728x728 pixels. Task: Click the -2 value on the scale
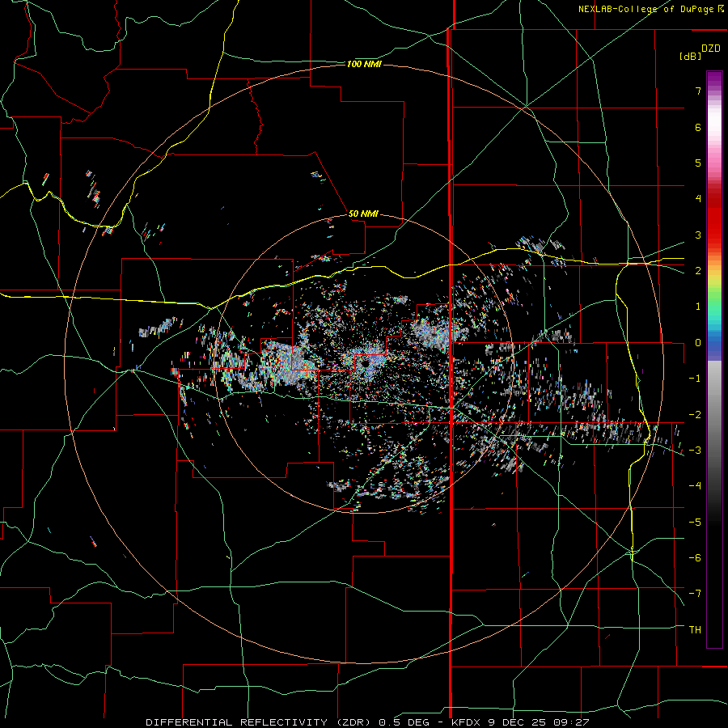pos(695,415)
